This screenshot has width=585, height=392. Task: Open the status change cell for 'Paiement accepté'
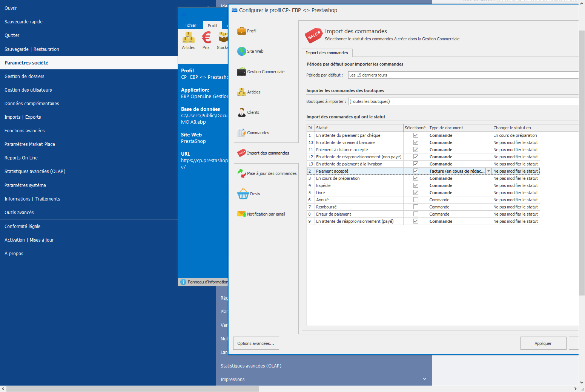[x=516, y=171]
